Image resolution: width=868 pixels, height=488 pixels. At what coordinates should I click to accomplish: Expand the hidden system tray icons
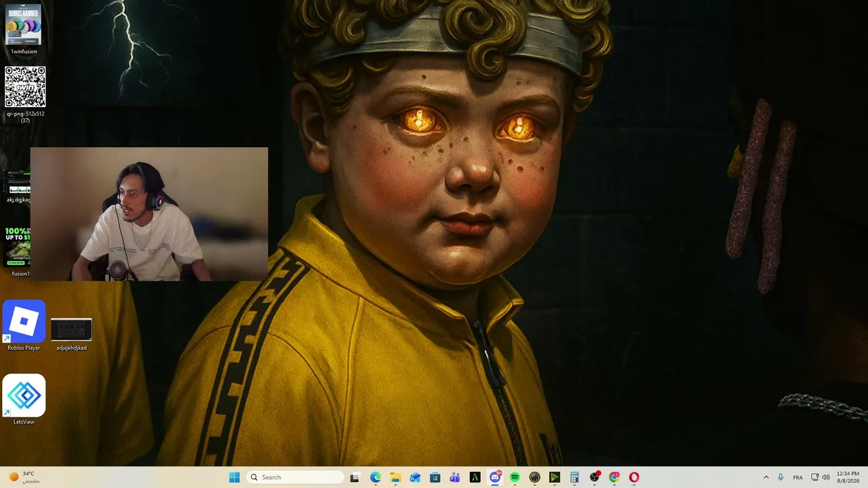click(766, 477)
